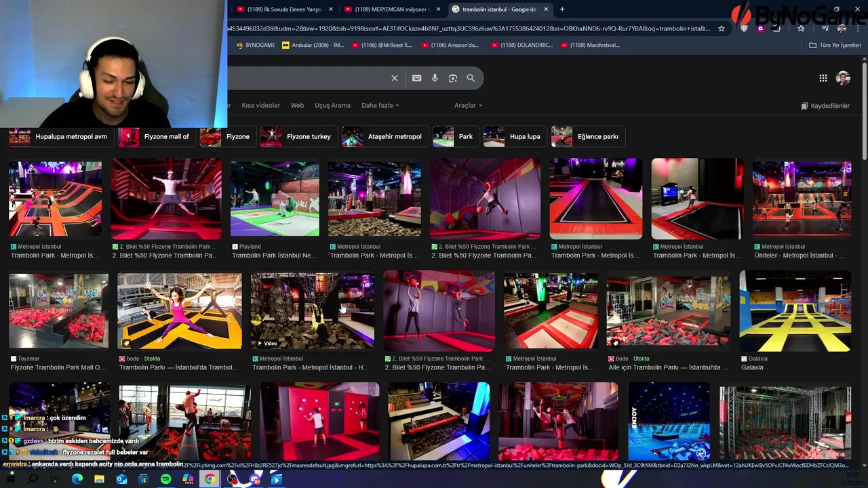The image size is (868, 488).
Task: Click the page address bar URL
Action: coord(468,28)
